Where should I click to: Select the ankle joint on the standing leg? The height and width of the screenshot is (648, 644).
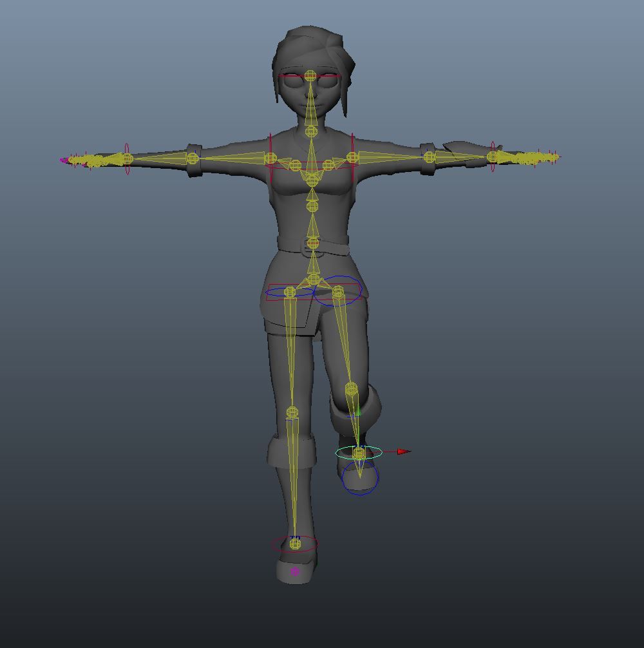click(295, 544)
